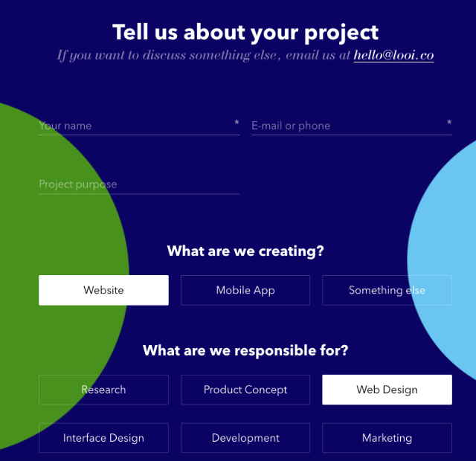The width and height of the screenshot is (476, 461).
Task: Select the Project purpose text field
Action: coord(139,184)
